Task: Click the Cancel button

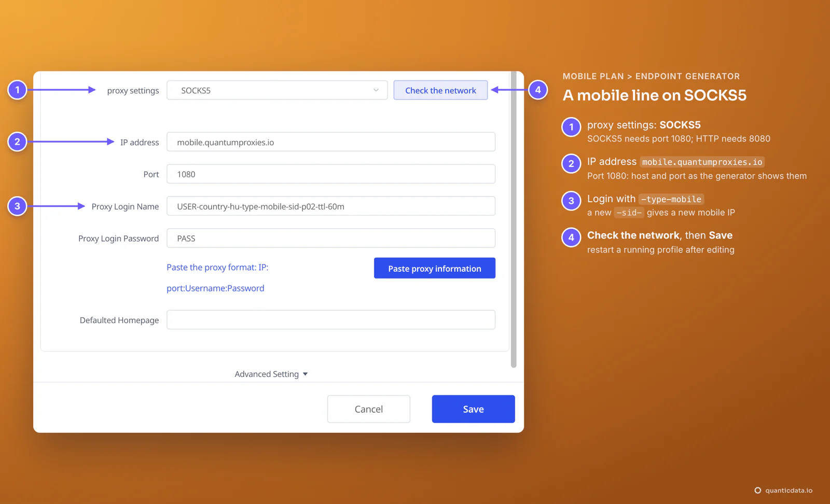Action: pos(369,409)
